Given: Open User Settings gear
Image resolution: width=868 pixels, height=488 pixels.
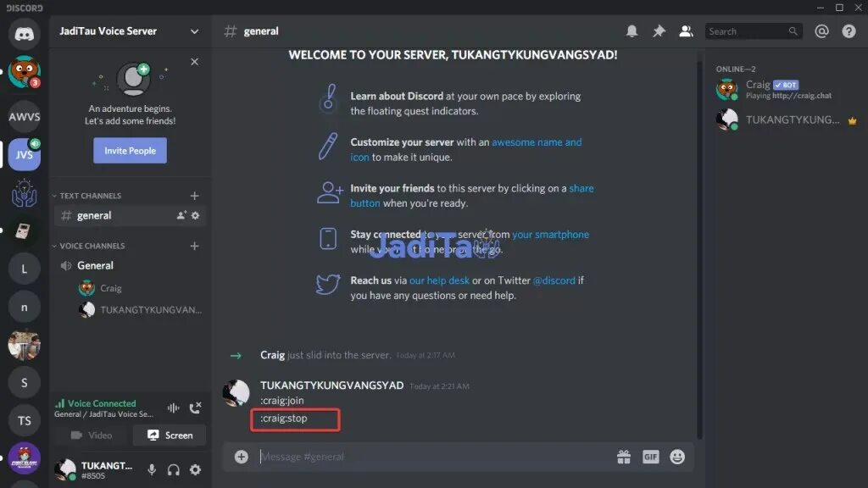Looking at the screenshot, I should click(x=196, y=469).
